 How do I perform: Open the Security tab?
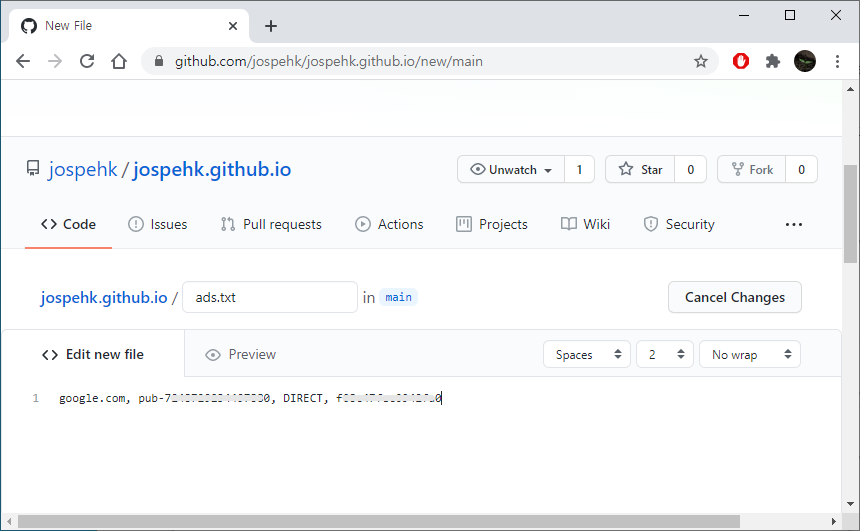pyautogui.click(x=679, y=224)
